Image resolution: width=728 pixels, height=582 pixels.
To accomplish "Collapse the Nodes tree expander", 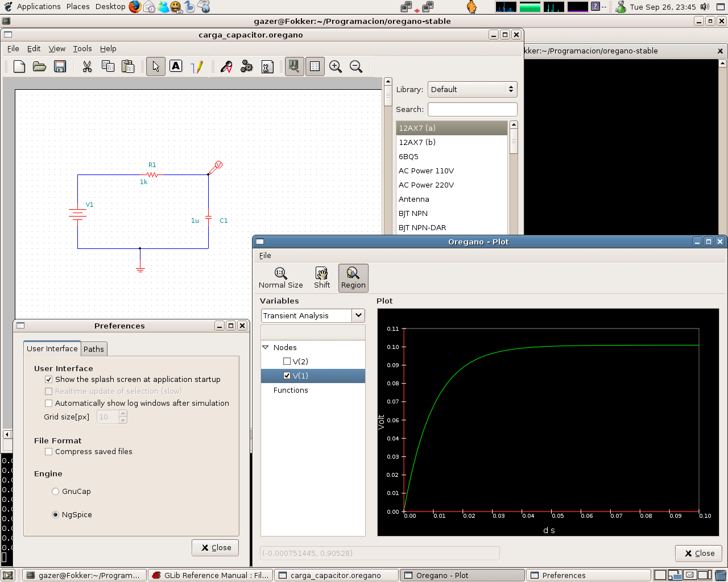I will (x=266, y=347).
